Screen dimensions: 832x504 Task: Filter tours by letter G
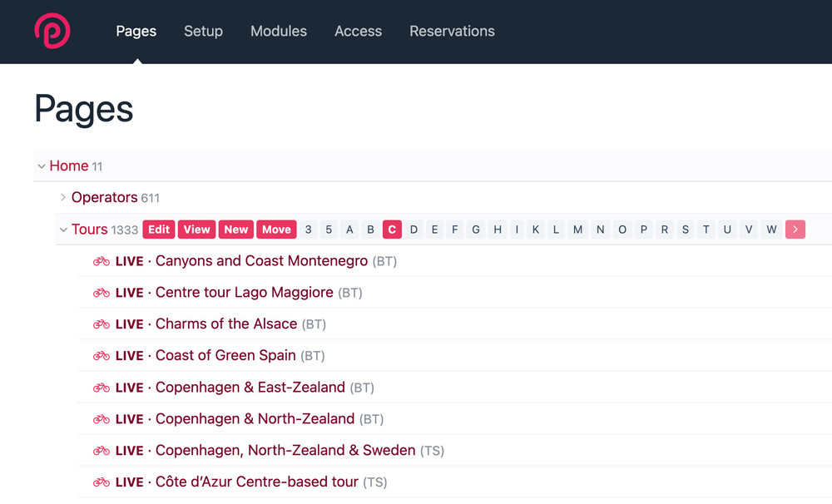pyautogui.click(x=476, y=230)
